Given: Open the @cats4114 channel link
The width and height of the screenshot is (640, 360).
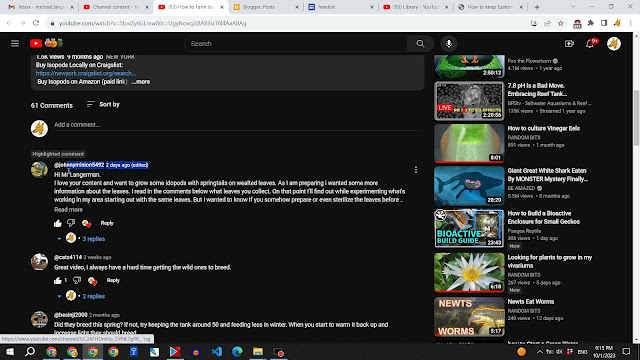Looking at the screenshot, I should click(68, 257).
